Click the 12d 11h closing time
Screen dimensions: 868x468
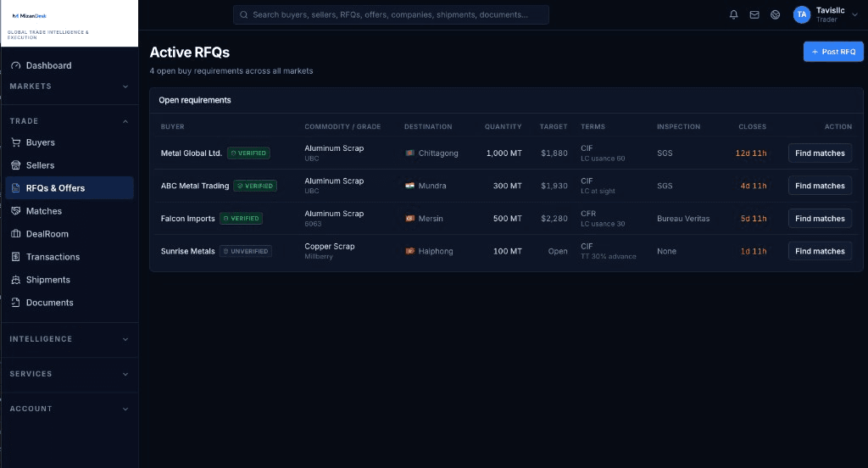[x=751, y=153]
